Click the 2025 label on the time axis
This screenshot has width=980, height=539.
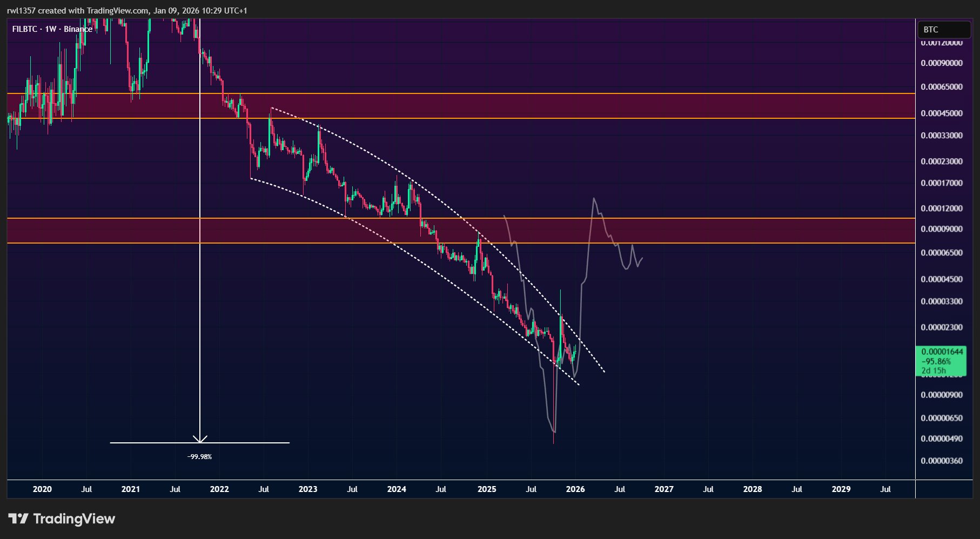(487, 489)
